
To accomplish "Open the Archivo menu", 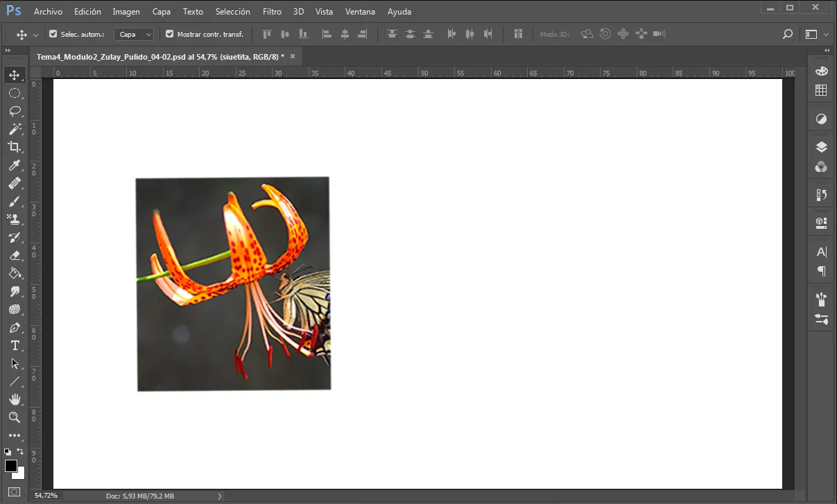I will pyautogui.click(x=48, y=12).
